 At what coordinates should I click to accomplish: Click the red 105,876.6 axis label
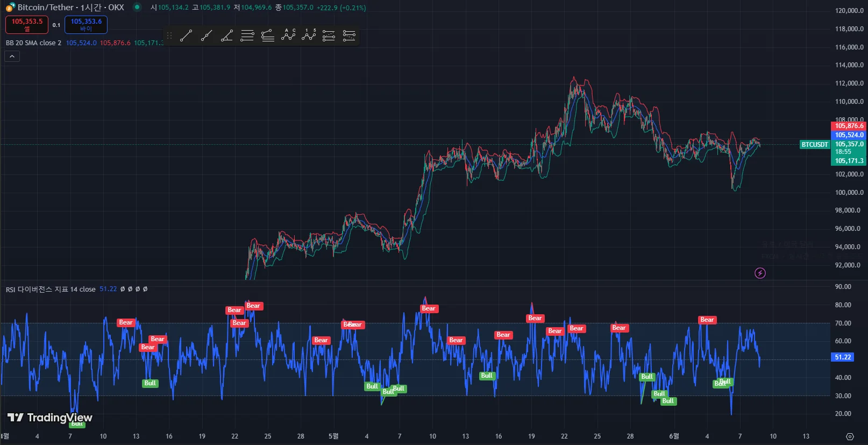click(849, 126)
